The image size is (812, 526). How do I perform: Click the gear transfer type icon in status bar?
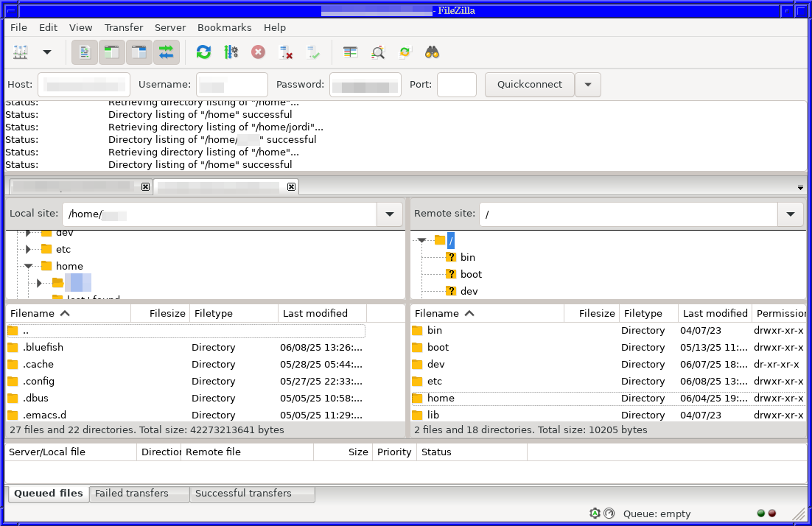click(x=595, y=513)
